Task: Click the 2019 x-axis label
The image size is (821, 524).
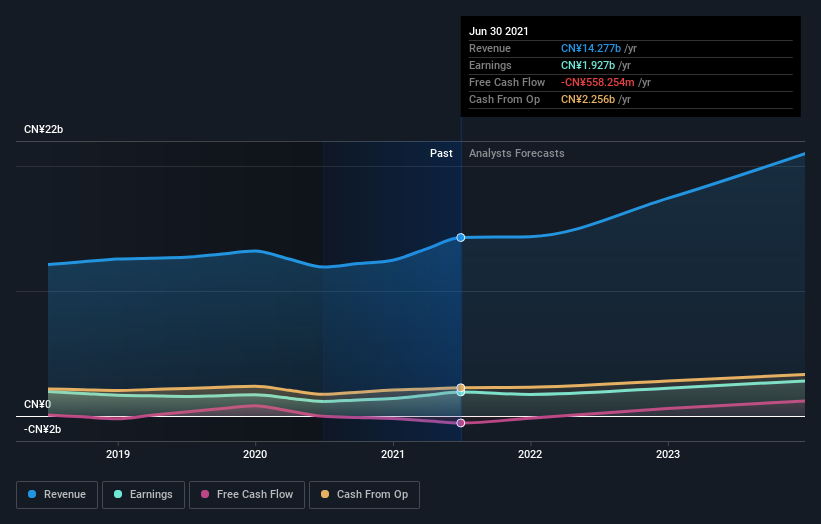Action: (118, 454)
